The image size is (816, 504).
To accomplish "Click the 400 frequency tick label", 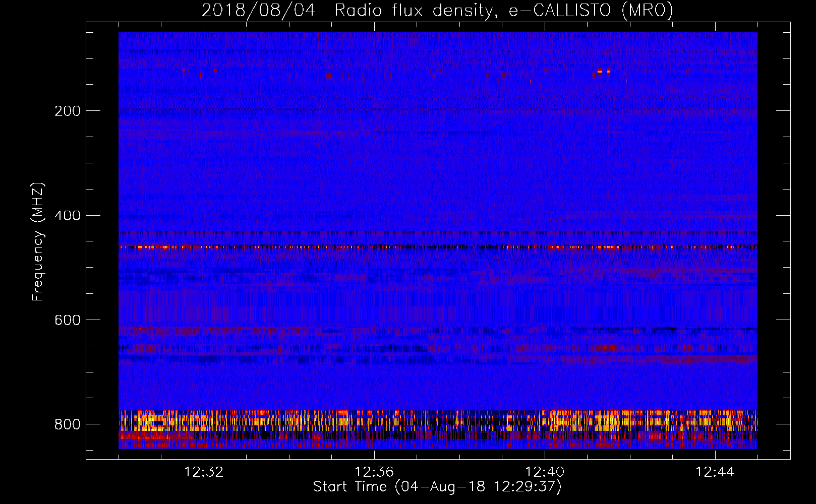I will tap(68, 216).
